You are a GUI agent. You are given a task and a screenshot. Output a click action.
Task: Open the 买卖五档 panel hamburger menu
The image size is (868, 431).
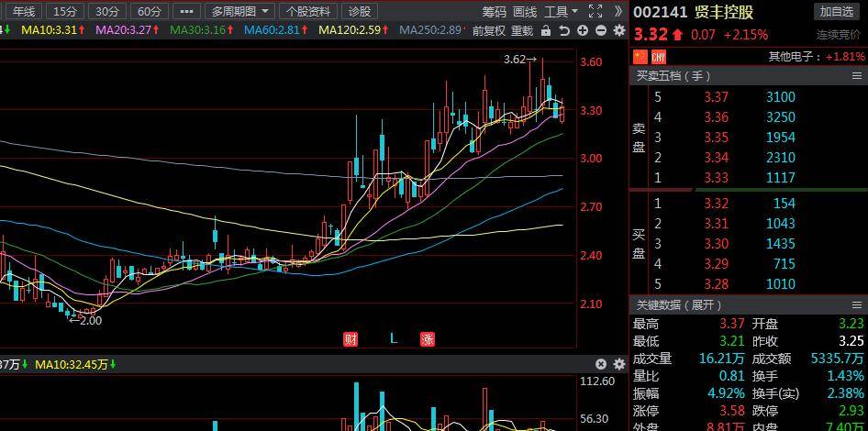[x=857, y=76]
